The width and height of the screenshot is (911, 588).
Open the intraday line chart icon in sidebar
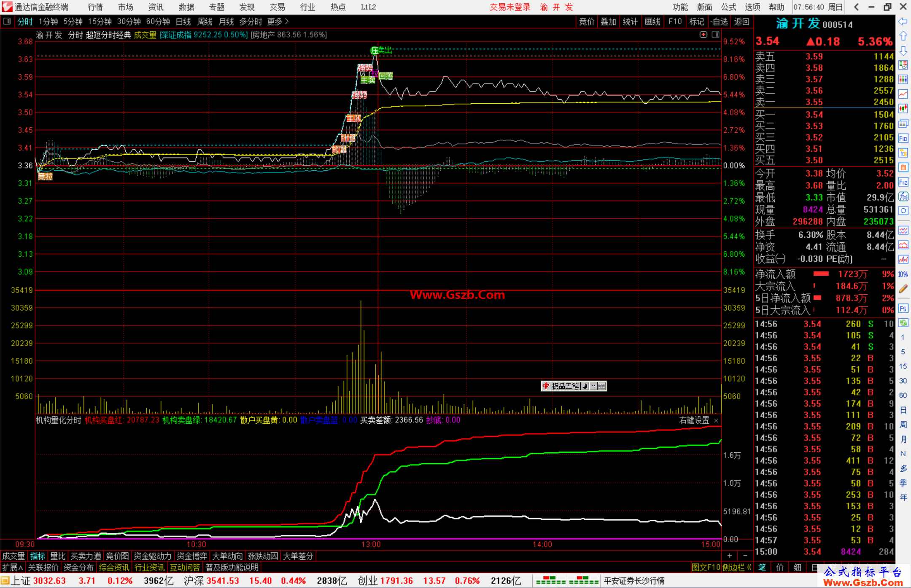coord(903,94)
